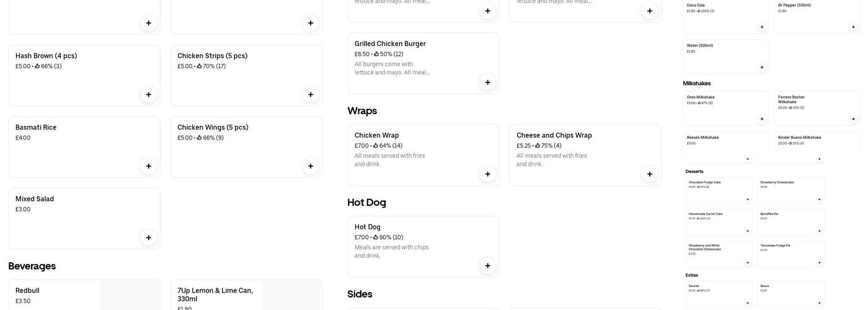Screen dimensions: 868x310
Task: Add Sauces from Extras section
Action: click(x=748, y=303)
